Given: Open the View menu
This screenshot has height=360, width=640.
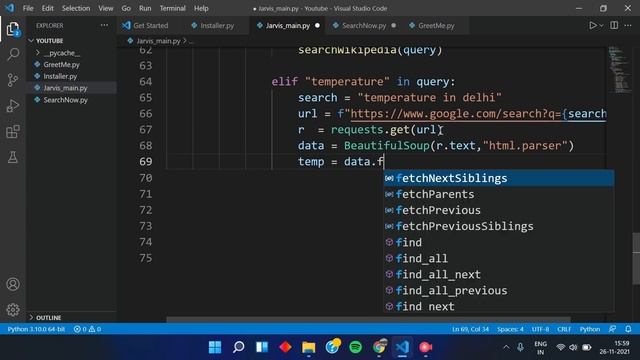Looking at the screenshot, I should 106,8.
